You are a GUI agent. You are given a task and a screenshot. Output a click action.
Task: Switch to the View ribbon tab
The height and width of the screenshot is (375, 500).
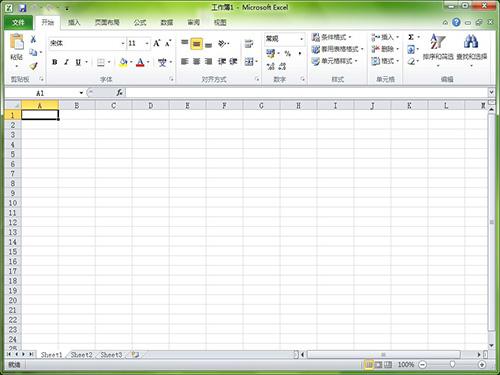[x=220, y=22]
